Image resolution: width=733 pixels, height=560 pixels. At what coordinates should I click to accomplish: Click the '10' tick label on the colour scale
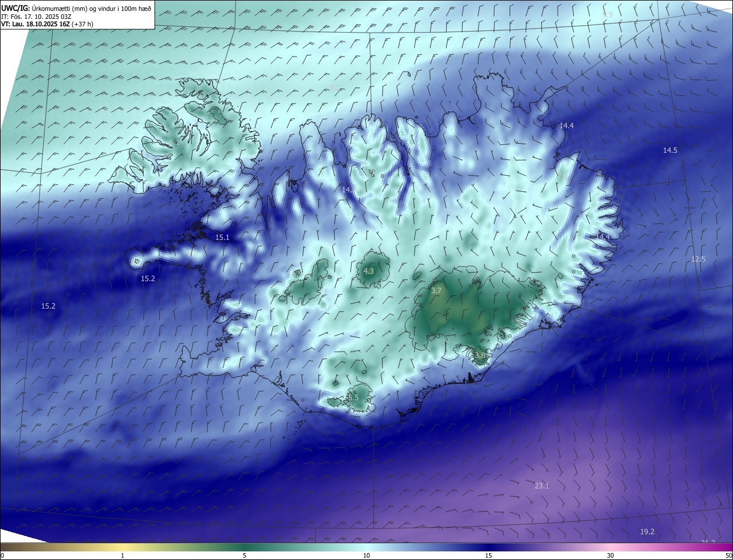pyautogui.click(x=366, y=555)
